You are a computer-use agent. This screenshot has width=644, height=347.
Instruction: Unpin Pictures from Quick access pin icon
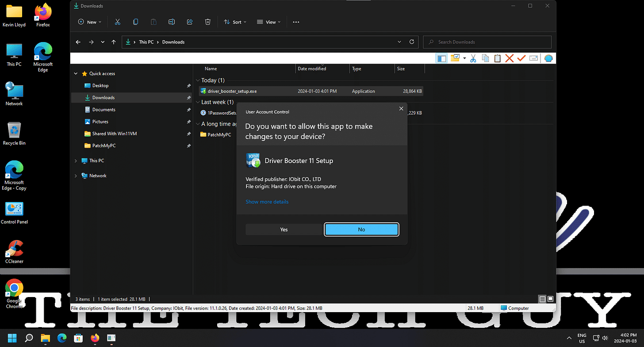point(189,122)
